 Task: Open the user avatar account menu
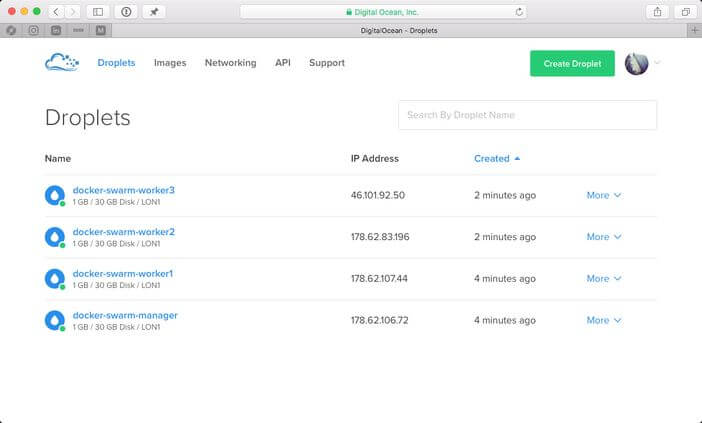[x=637, y=64]
